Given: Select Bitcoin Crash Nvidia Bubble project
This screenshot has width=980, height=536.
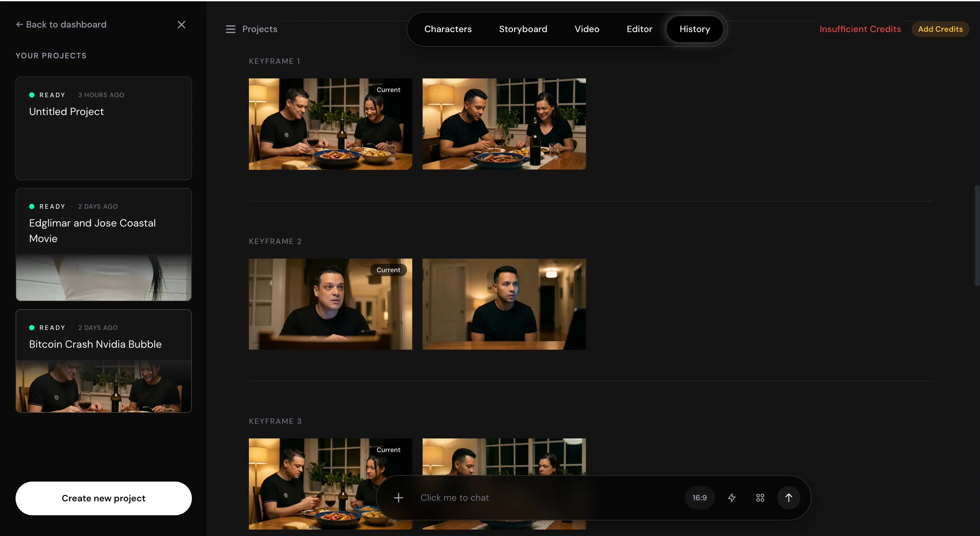Looking at the screenshot, I should click(x=103, y=361).
